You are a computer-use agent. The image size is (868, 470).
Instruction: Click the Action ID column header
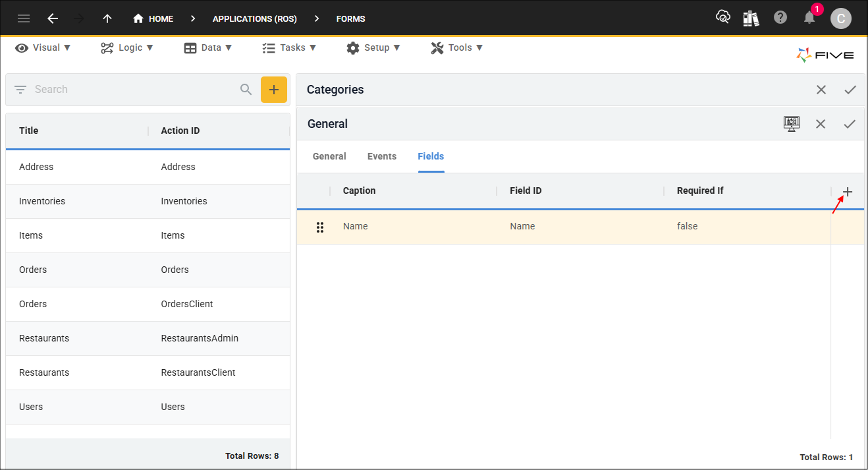[180, 131]
